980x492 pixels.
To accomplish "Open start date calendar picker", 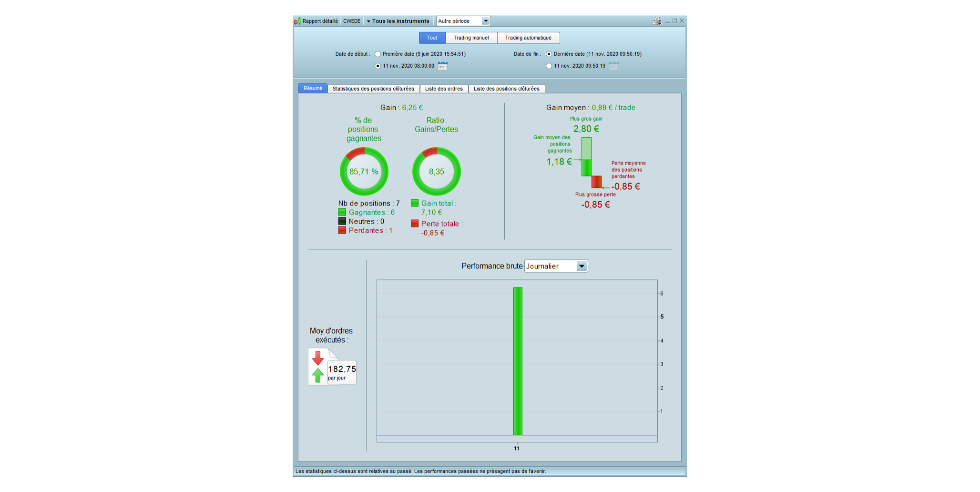I will [x=443, y=66].
